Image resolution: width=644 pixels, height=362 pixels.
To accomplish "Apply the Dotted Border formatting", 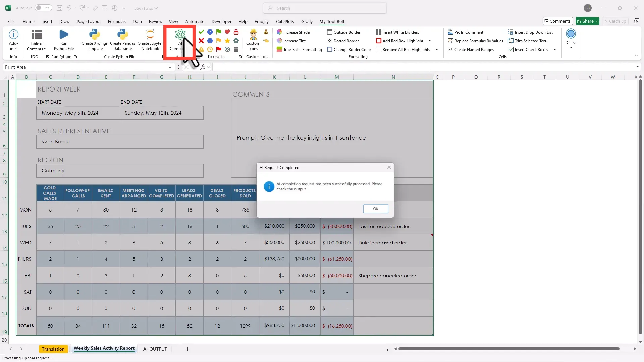I will tap(343, 41).
